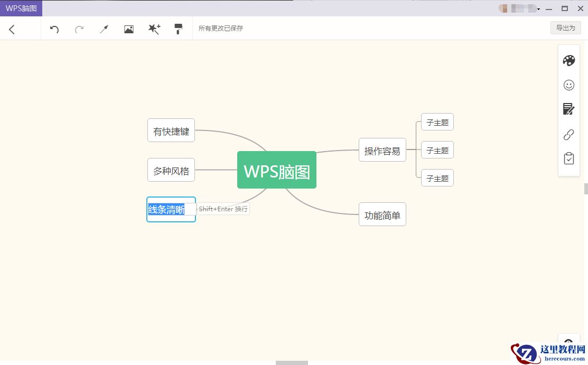Select the 功能简单 topic node
The height and width of the screenshot is (365, 588).
pyautogui.click(x=382, y=214)
